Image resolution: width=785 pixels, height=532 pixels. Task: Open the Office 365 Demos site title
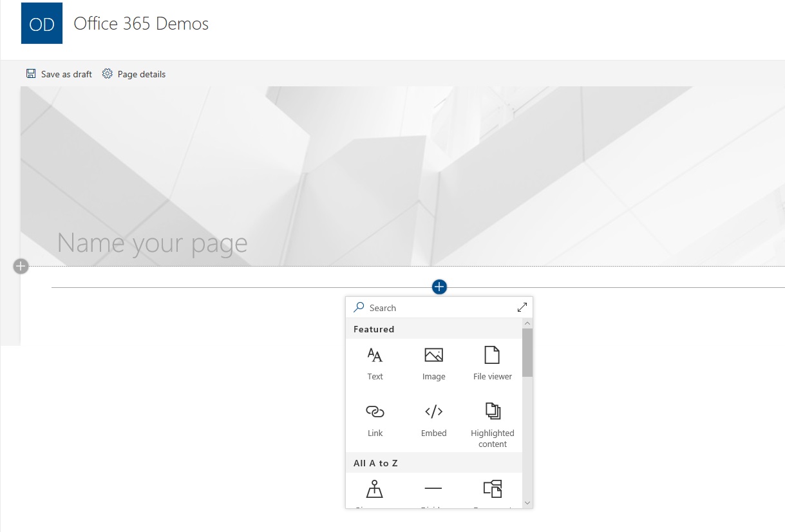tap(141, 24)
